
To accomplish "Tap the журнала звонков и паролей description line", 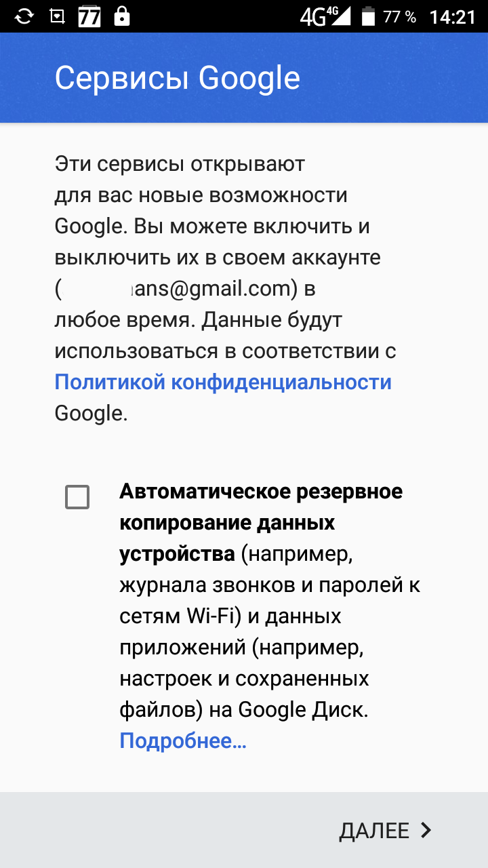I will (270, 585).
